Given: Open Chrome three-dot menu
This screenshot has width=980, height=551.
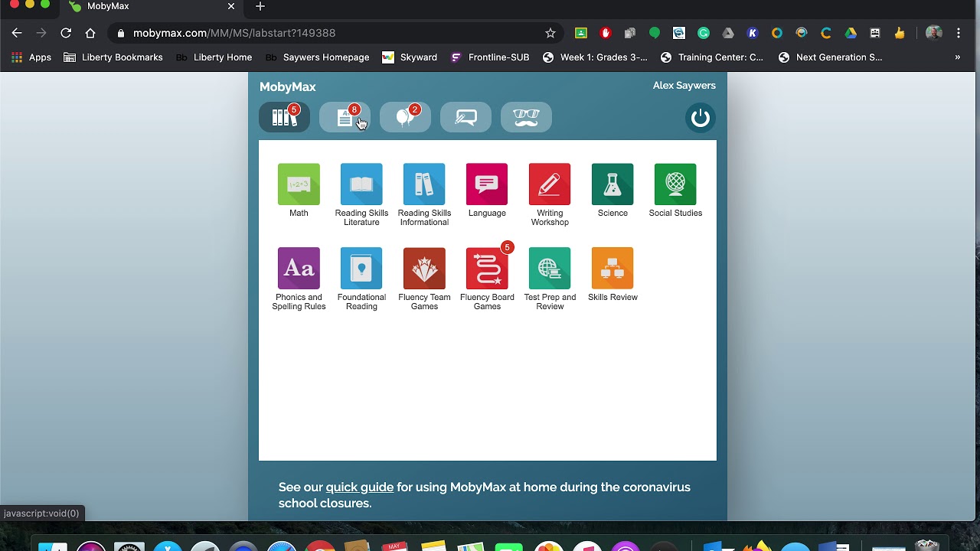Looking at the screenshot, I should pos(959,33).
